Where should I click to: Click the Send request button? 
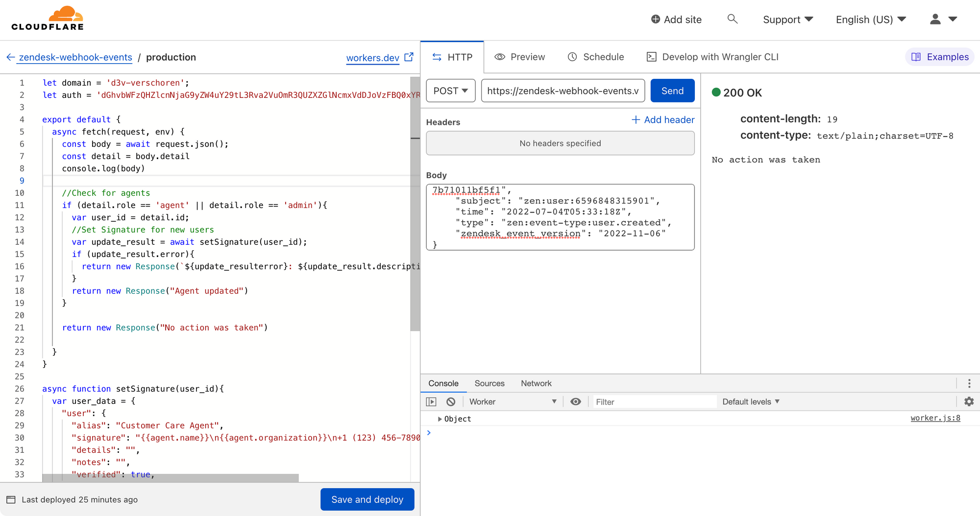672,91
